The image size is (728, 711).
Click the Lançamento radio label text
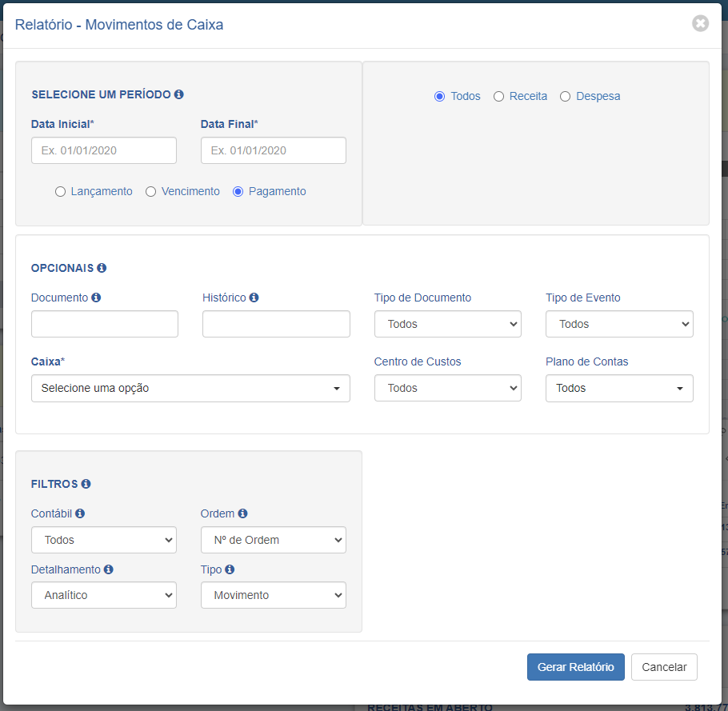(102, 191)
